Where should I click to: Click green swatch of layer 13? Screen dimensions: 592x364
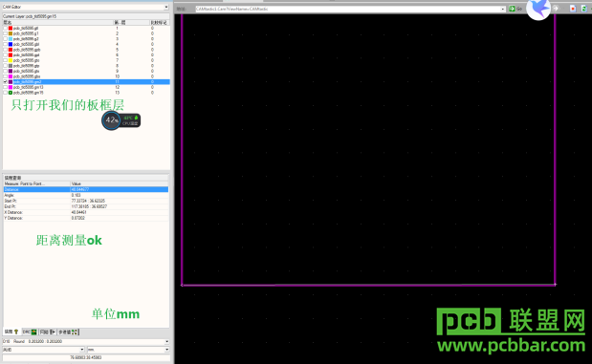[11, 93]
